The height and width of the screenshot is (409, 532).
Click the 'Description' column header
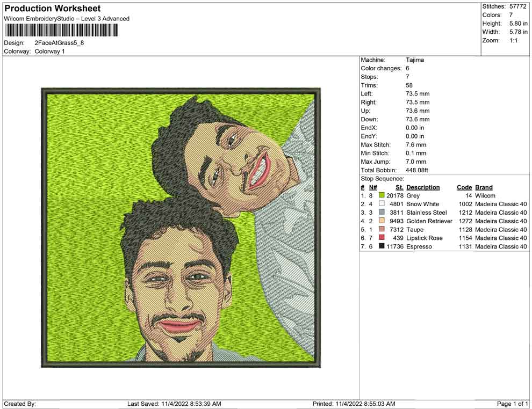pos(423,187)
